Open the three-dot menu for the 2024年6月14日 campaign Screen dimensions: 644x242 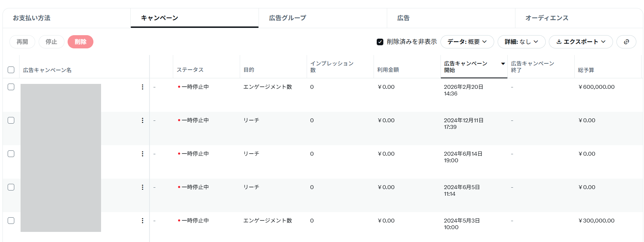click(143, 154)
